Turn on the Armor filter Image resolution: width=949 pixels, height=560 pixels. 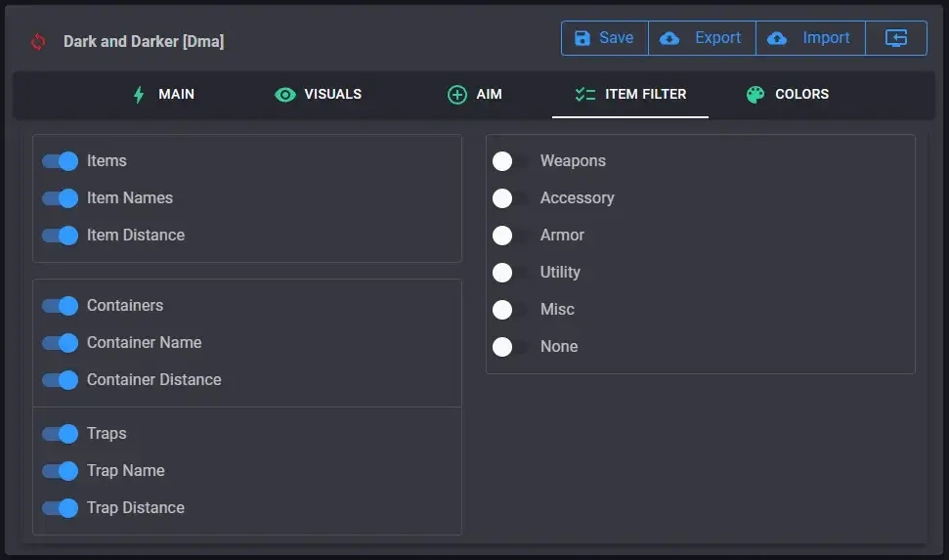pos(510,236)
